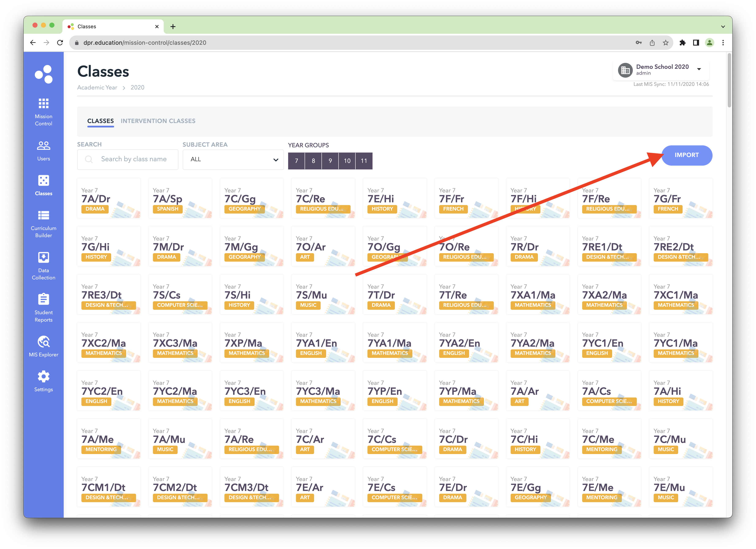Open the browser tab list chevron
This screenshot has height=549, width=756.
point(723,26)
